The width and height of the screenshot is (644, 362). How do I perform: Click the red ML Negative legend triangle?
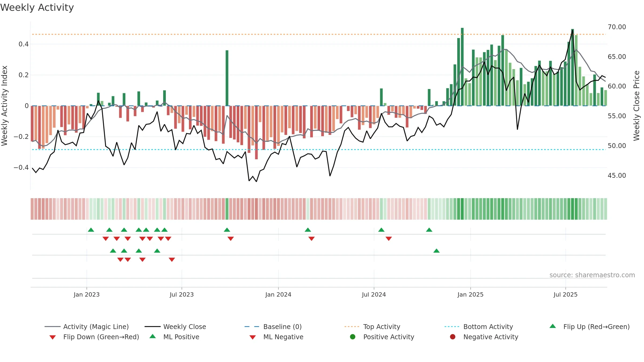[x=253, y=337]
